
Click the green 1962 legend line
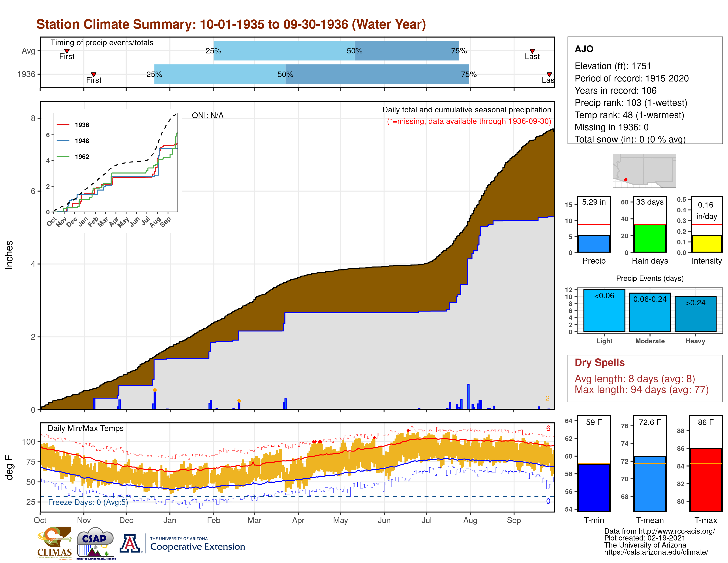[x=63, y=157]
